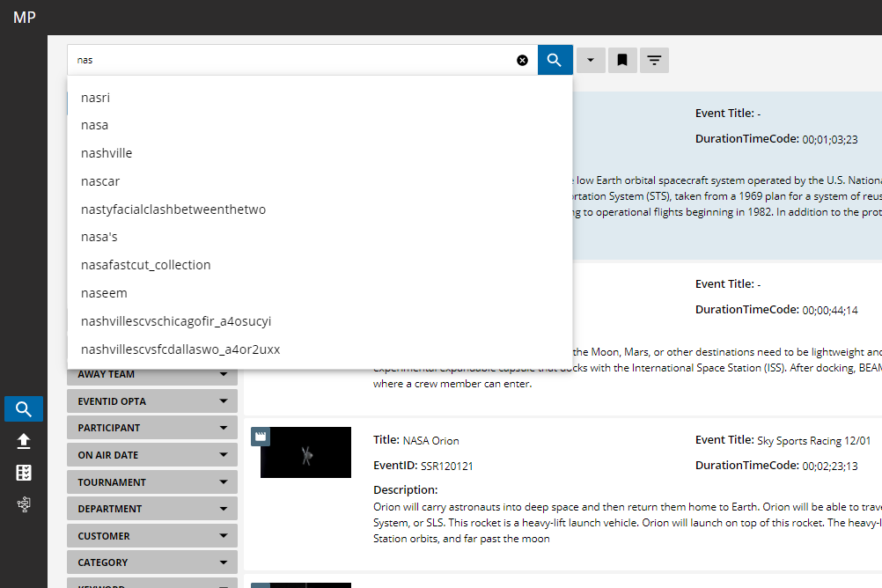Open the Upload icon in sidebar
Viewport: 882px width, 588px height.
(24, 442)
